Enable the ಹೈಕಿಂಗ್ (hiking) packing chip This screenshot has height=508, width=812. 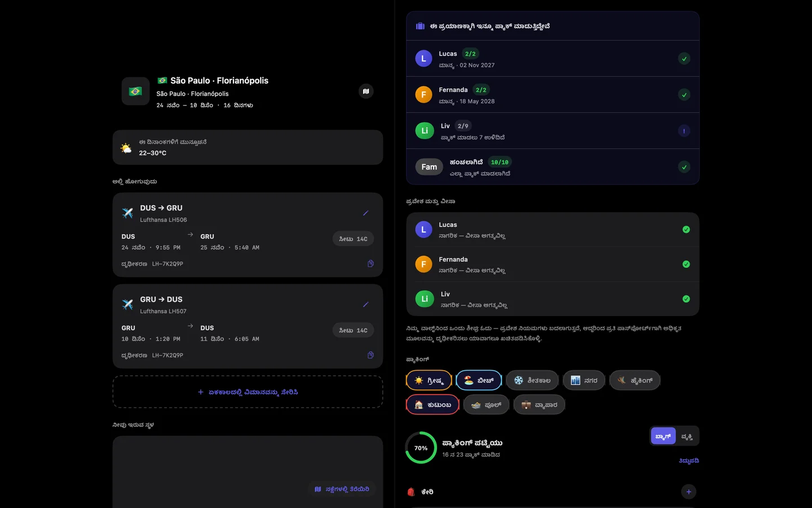coord(635,380)
